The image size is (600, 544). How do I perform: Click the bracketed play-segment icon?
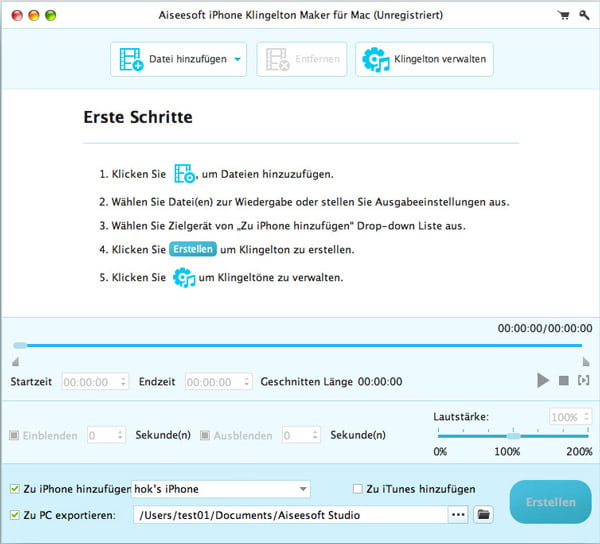(x=584, y=381)
